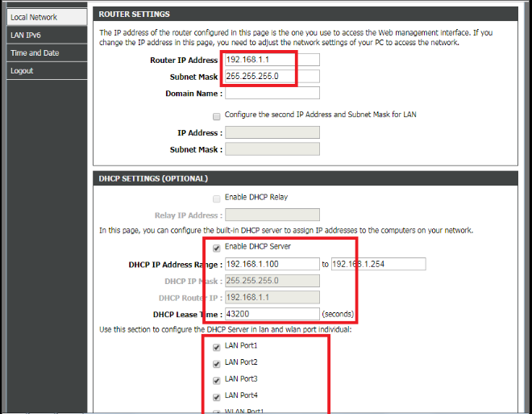Focus the Domain Name input field
Viewport: 532px width, 414px height.
pos(272,93)
